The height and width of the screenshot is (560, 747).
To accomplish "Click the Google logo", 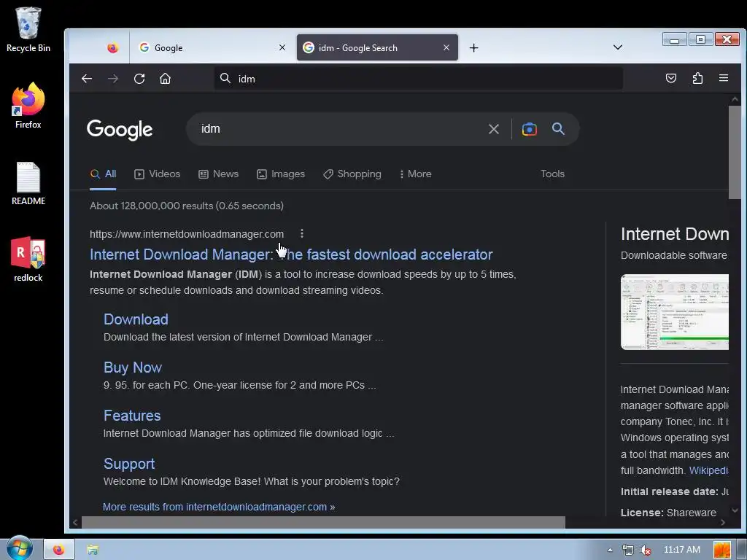I will pos(120,129).
